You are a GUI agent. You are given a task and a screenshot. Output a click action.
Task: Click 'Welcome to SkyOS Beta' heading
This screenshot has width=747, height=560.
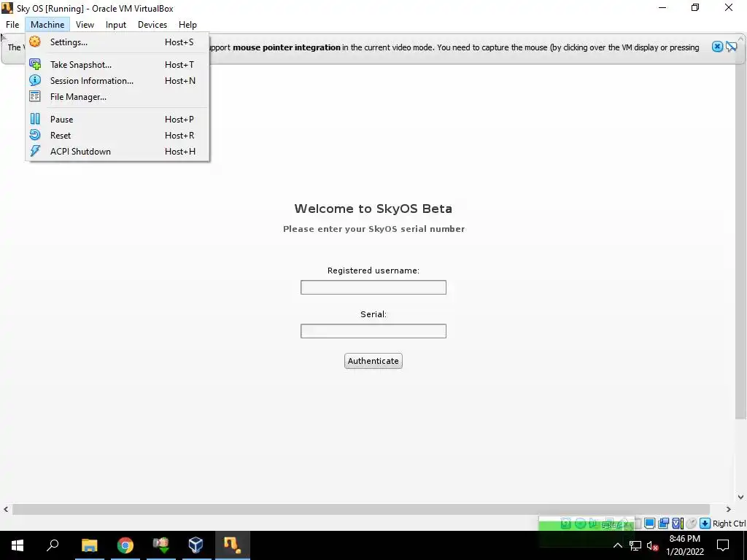point(373,209)
